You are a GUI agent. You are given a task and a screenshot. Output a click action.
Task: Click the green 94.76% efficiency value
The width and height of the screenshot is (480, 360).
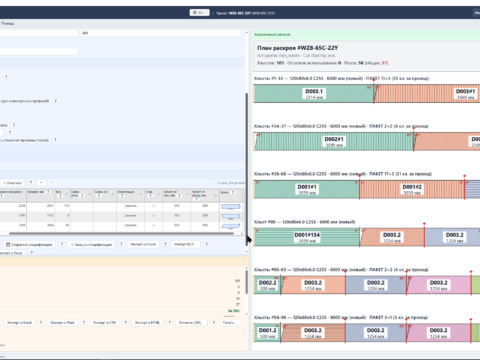pos(234,311)
